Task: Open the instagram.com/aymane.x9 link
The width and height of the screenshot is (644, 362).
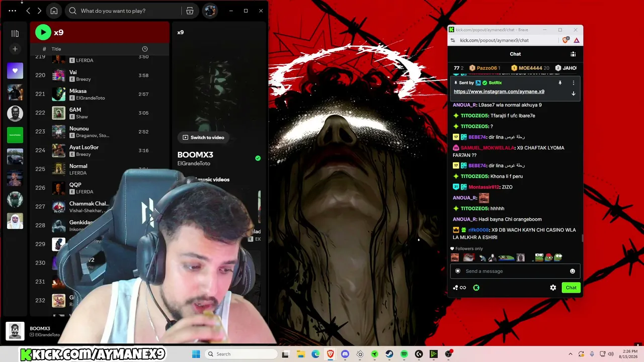Action: (x=499, y=92)
